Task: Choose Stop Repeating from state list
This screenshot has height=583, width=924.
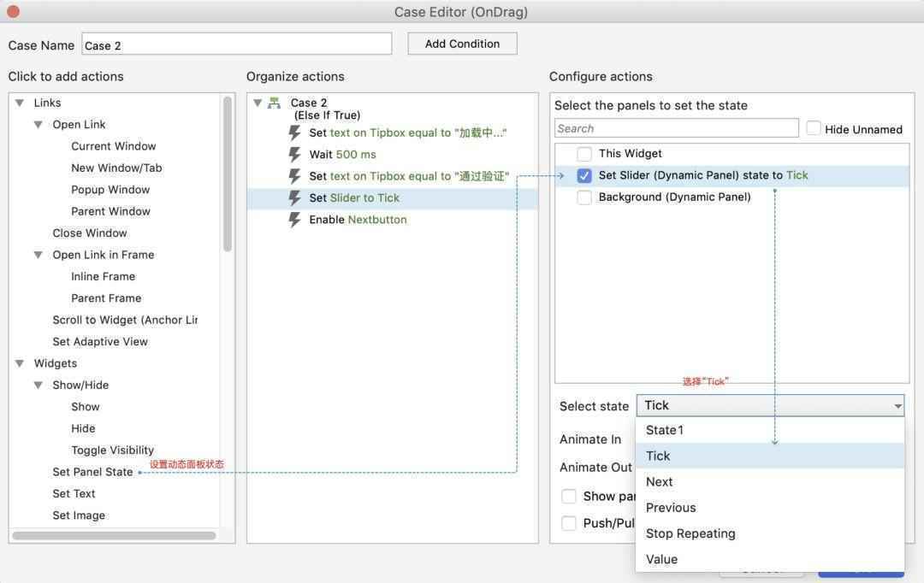Action: click(x=770, y=533)
